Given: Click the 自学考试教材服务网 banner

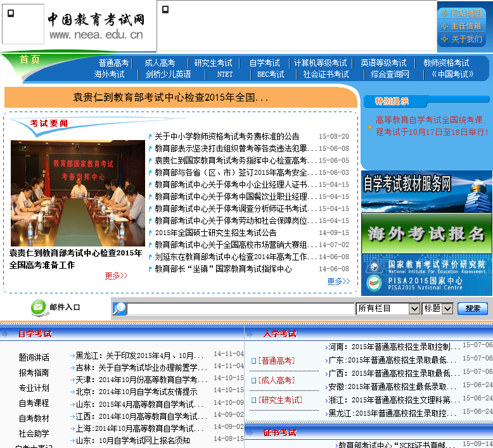Looking at the screenshot, I should (x=426, y=191).
